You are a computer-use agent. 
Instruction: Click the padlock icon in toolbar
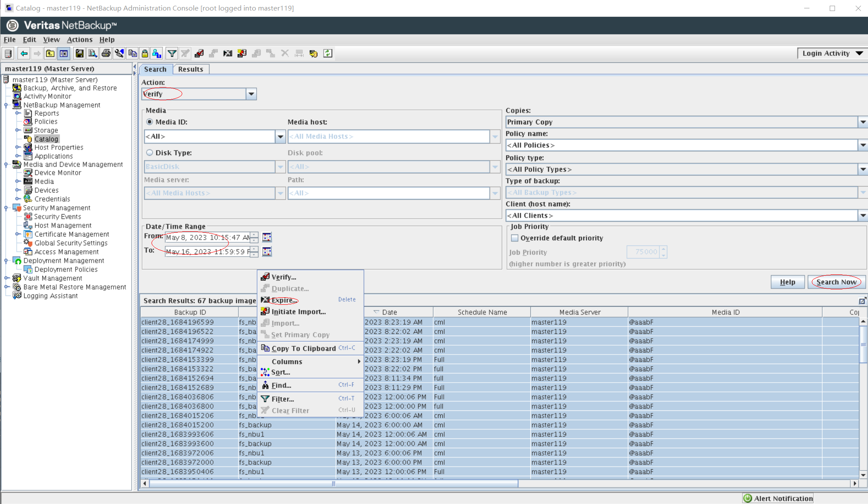click(144, 53)
